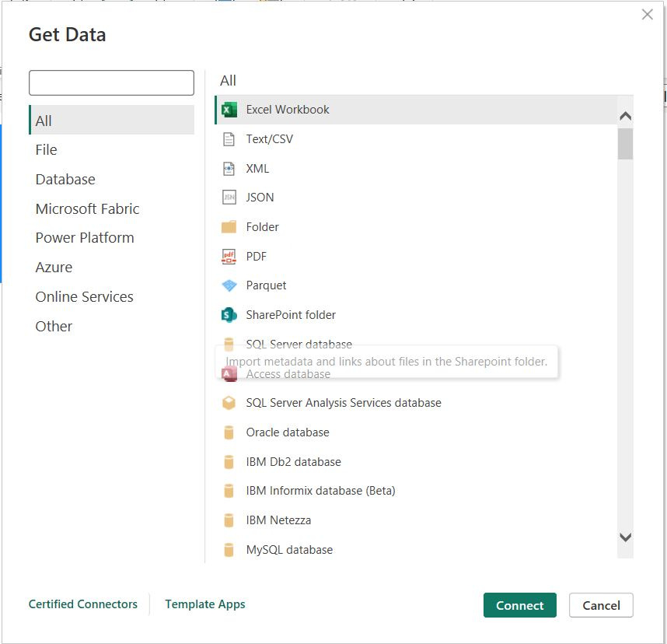
Task: Select the SQL Server database label
Action: pos(299,344)
